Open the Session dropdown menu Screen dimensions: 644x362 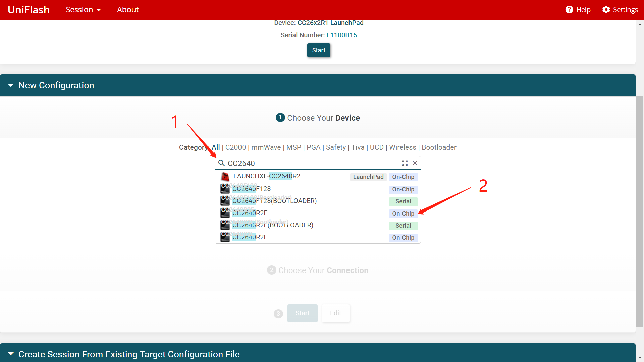[83, 10]
